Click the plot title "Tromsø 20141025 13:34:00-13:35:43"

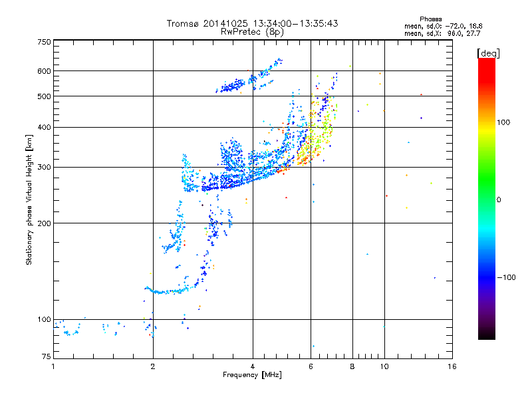[252, 23]
